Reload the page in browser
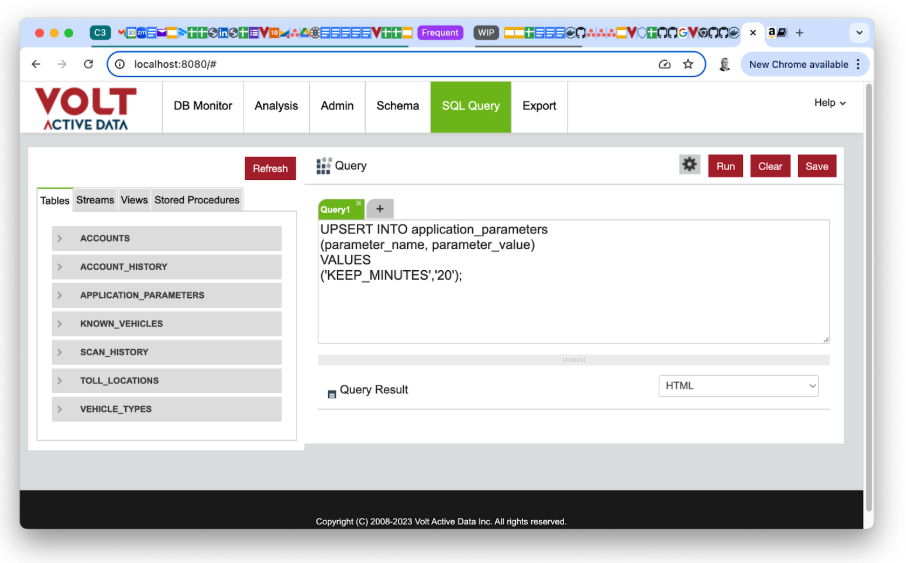Screen dimensions: 906x563 pos(88,64)
